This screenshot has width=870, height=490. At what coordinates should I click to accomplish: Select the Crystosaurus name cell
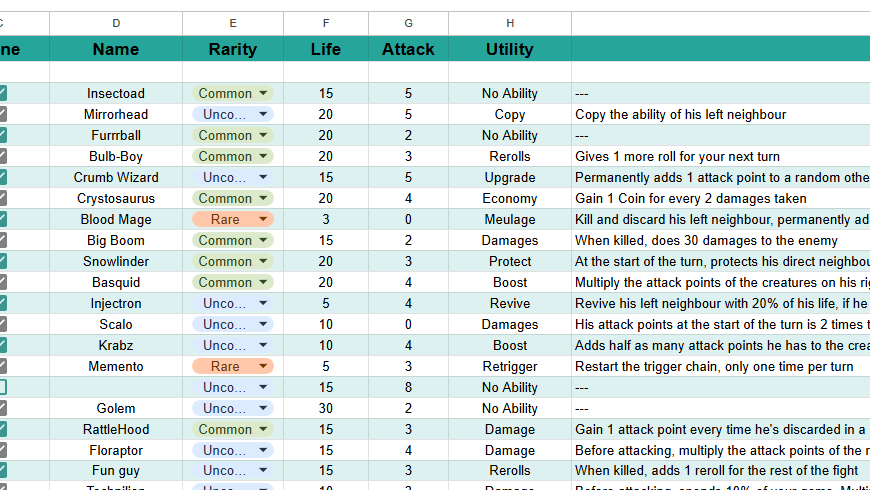point(116,198)
